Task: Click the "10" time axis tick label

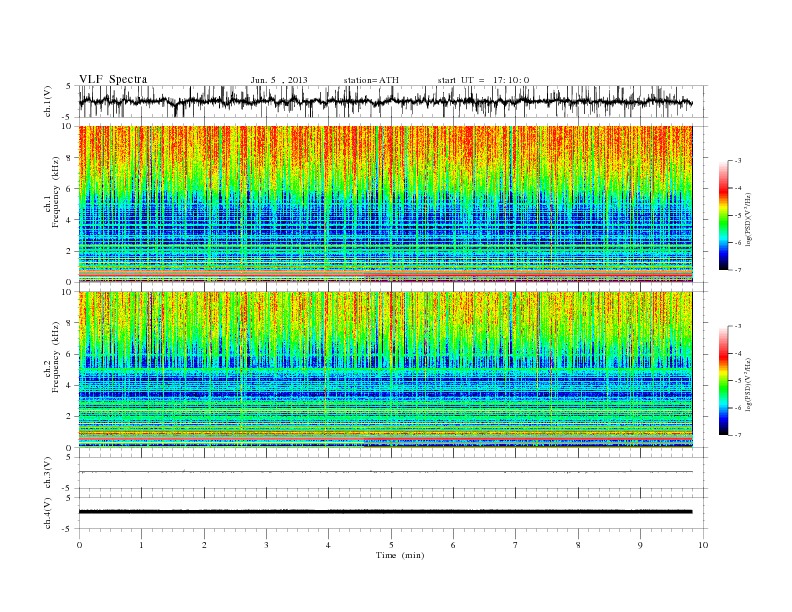Action: (703, 545)
